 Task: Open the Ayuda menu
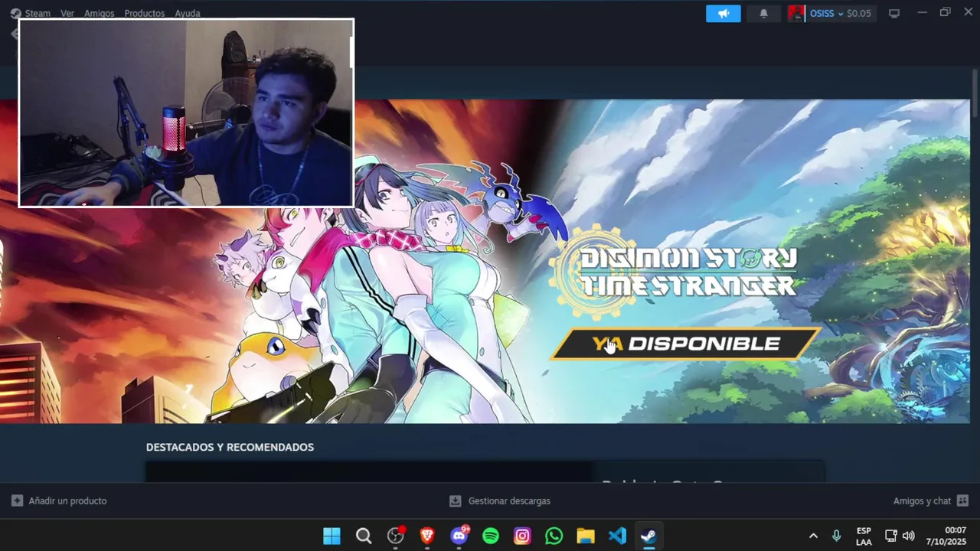click(x=188, y=13)
